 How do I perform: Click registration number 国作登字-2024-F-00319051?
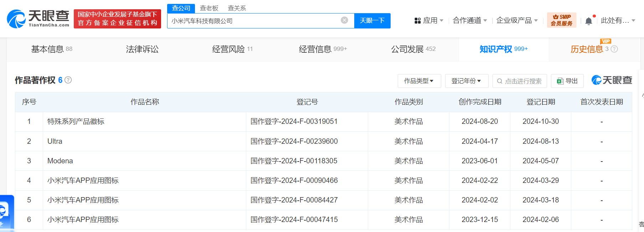tap(294, 122)
